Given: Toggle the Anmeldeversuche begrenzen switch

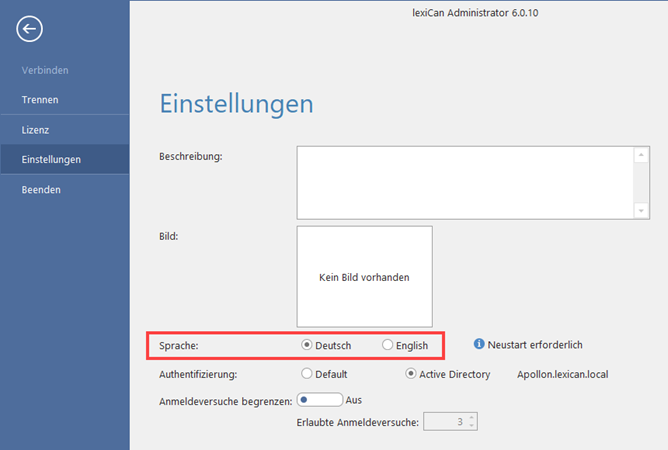Looking at the screenshot, I should (319, 399).
